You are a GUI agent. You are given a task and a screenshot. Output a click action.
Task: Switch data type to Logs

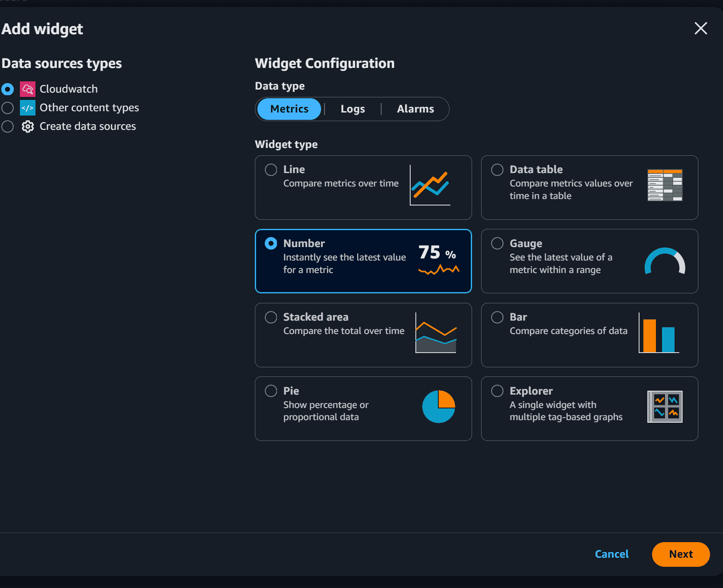tap(353, 109)
